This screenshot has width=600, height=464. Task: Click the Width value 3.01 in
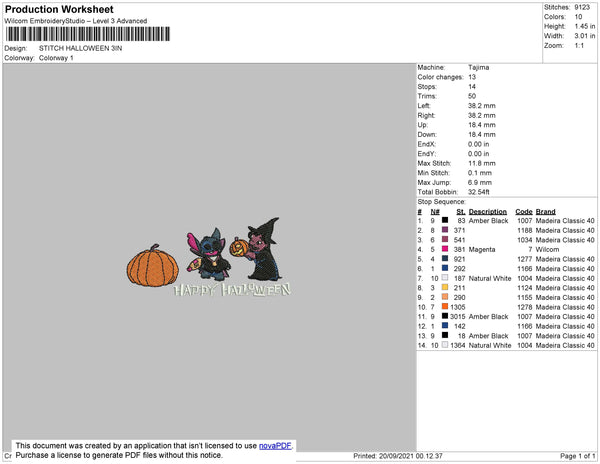pos(585,36)
